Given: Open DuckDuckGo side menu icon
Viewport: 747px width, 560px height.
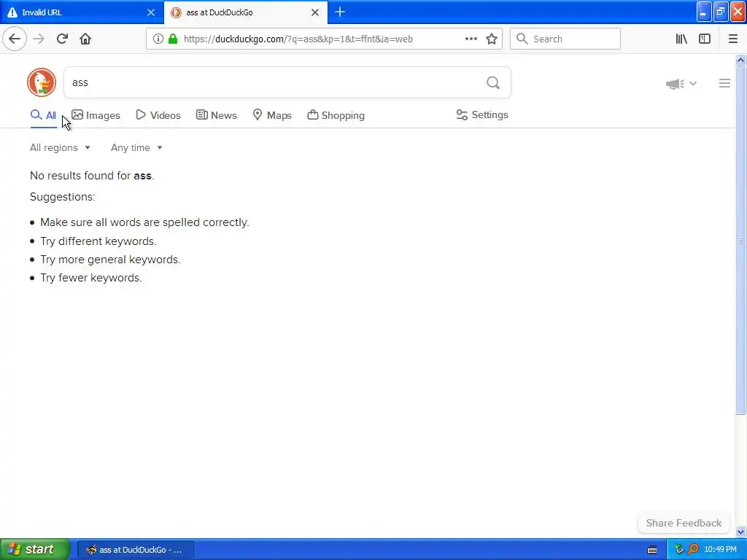Looking at the screenshot, I should pos(724,83).
